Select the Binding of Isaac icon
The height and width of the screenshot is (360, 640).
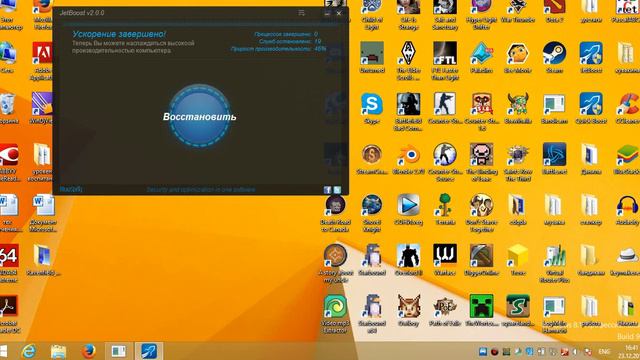482,162
